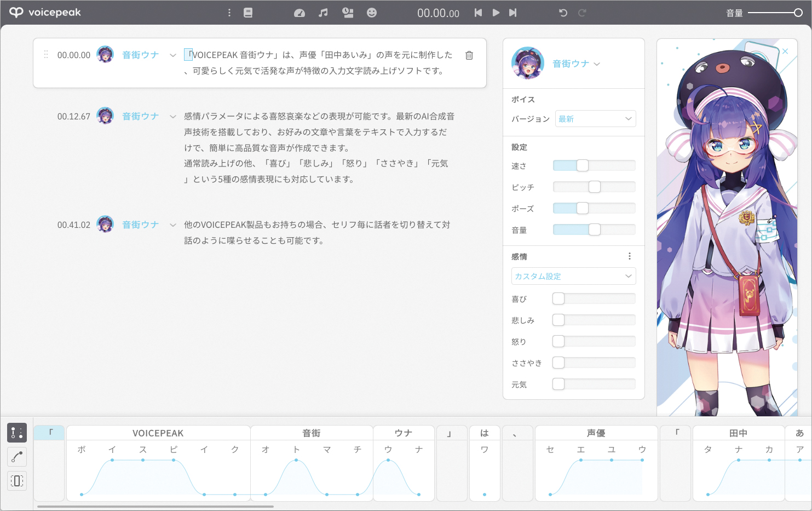
Task: Select the accent editing mode icon in bottom panel
Action: click(17, 433)
